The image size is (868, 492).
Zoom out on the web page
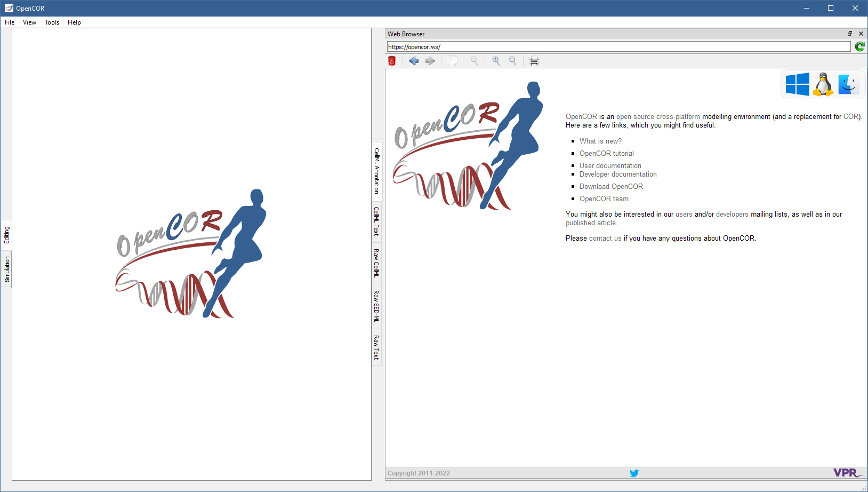[x=512, y=61]
